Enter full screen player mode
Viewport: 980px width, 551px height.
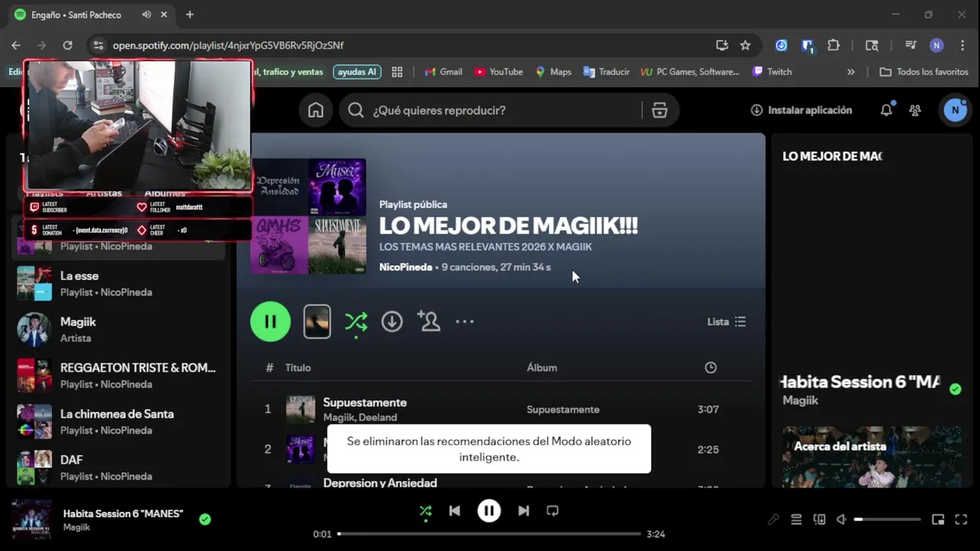[x=962, y=520]
